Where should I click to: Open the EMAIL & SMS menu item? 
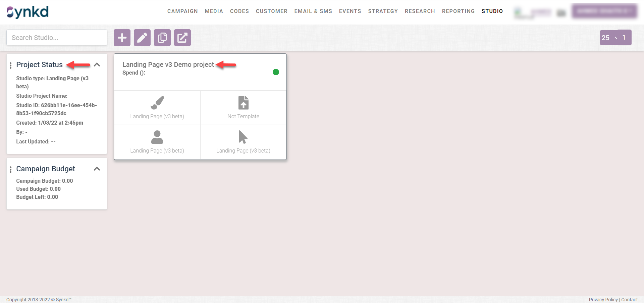pyautogui.click(x=313, y=11)
